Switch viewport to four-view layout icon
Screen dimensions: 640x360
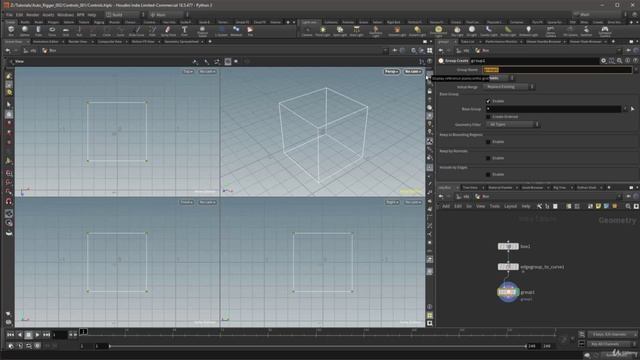(x=429, y=50)
